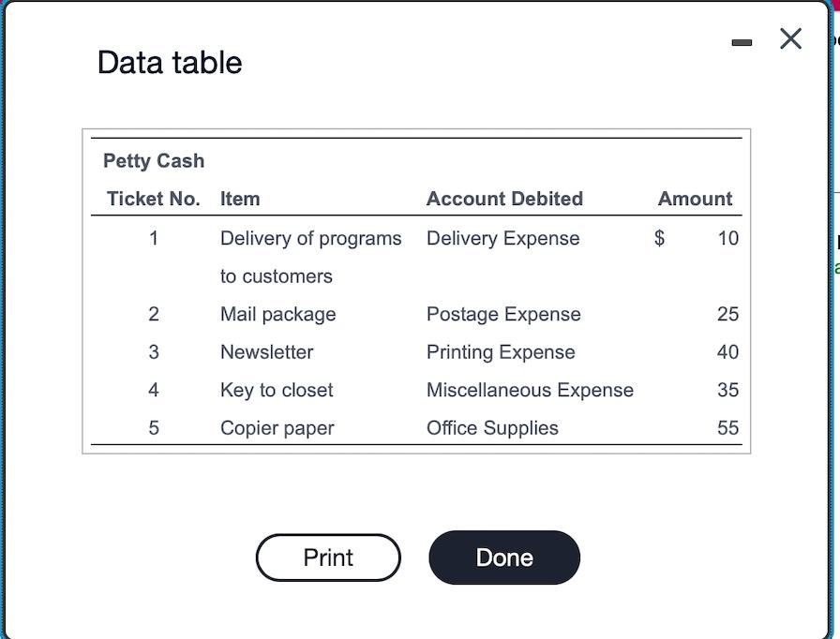Select the Office Supplies amount of 55
840x639 pixels.
(729, 427)
